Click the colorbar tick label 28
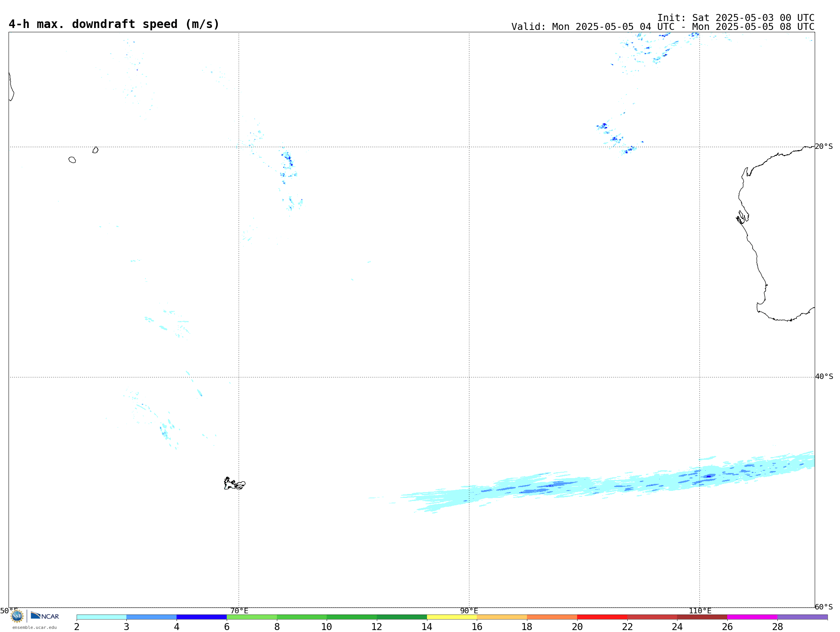The width and height of the screenshot is (840, 632). pyautogui.click(x=777, y=627)
